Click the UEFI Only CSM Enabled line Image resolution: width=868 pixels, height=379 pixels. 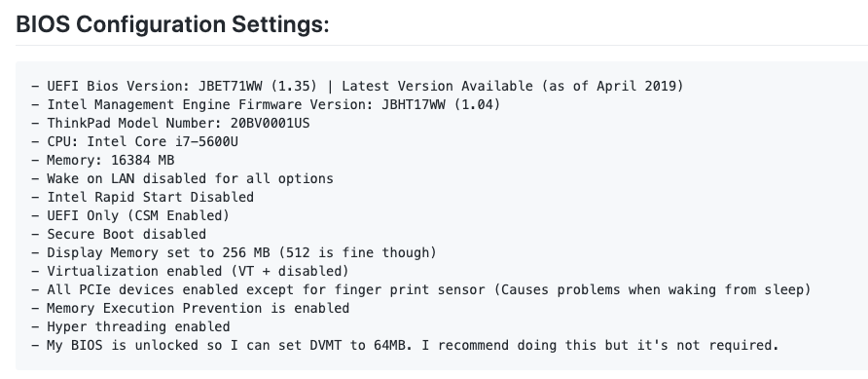130,215
